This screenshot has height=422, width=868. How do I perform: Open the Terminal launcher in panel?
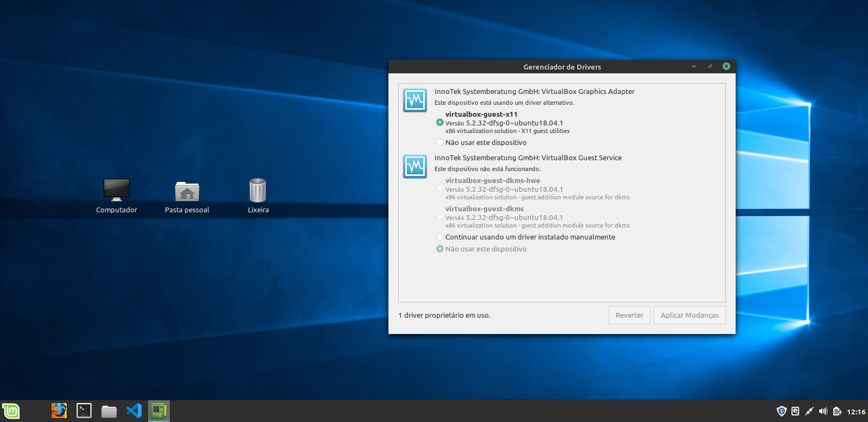(x=84, y=411)
